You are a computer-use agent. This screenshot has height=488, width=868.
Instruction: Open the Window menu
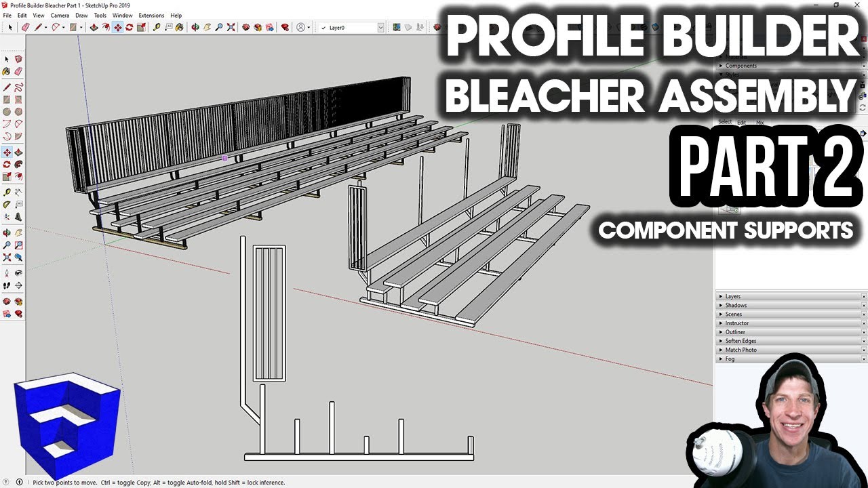(x=123, y=15)
